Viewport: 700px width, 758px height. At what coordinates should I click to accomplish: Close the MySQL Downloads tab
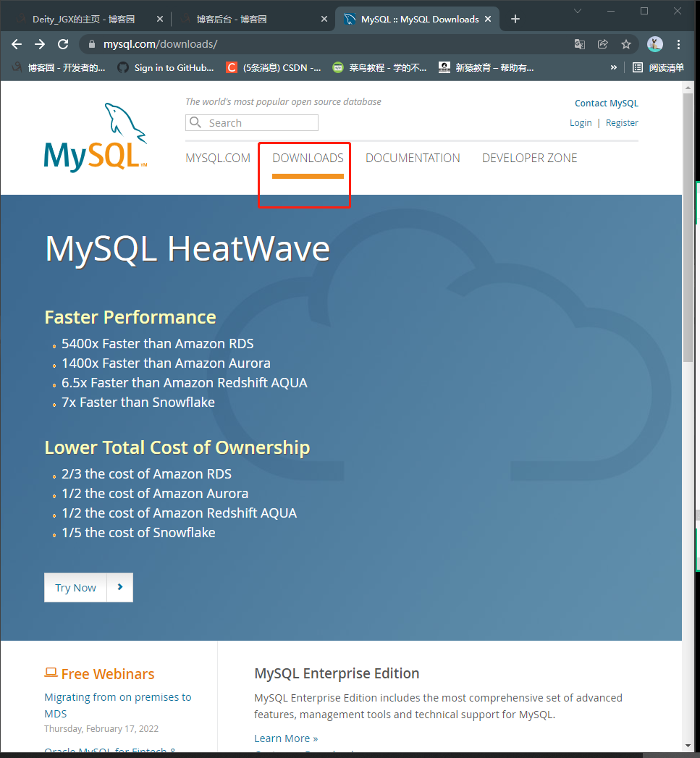(488, 19)
